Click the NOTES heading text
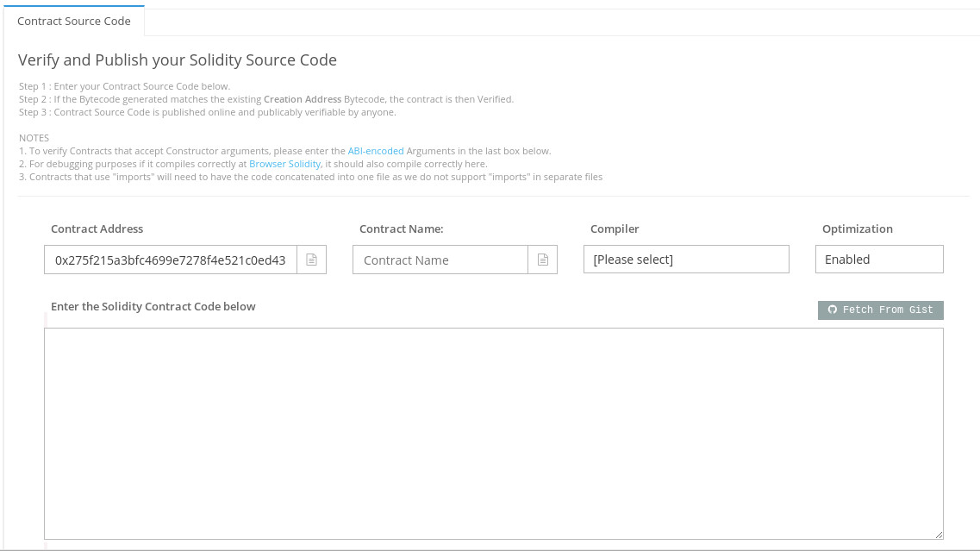The image size is (980, 551). click(x=34, y=138)
